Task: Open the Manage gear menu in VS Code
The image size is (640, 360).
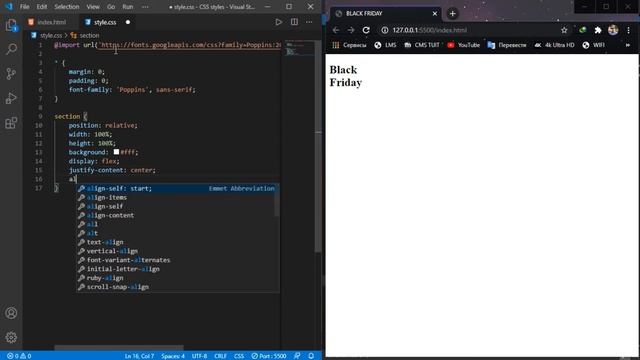Action: pos(11,337)
